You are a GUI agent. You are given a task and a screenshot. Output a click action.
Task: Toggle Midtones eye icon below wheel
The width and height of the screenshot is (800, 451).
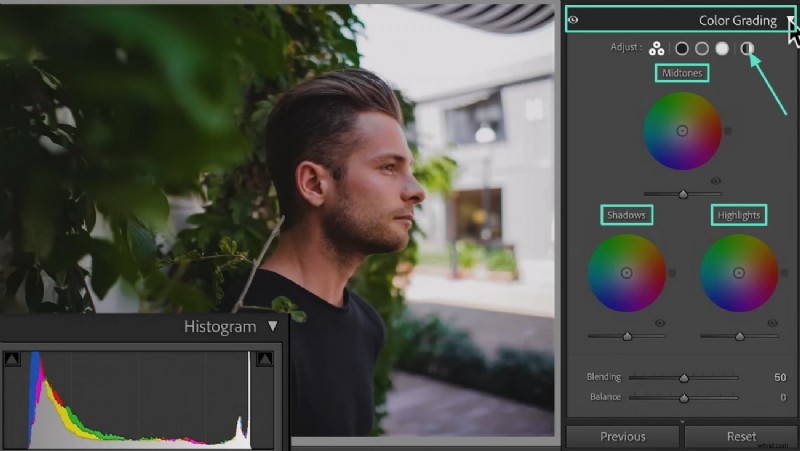(x=716, y=181)
